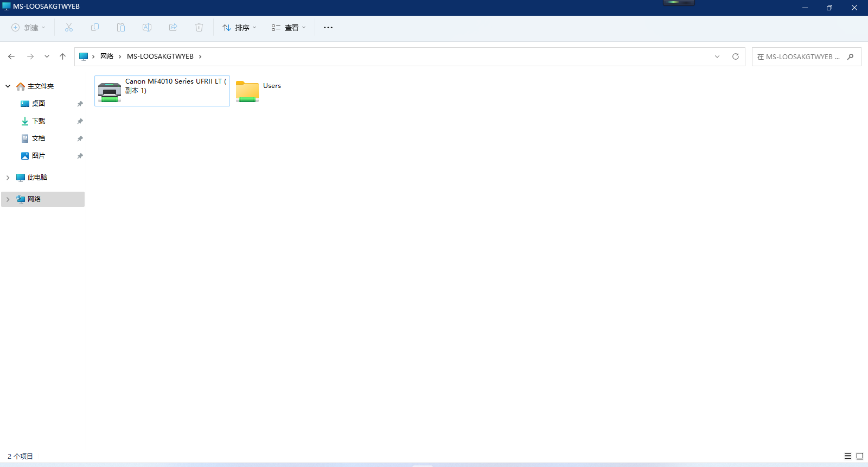
Task: Click the computer icon in address bar
Action: coord(84,56)
